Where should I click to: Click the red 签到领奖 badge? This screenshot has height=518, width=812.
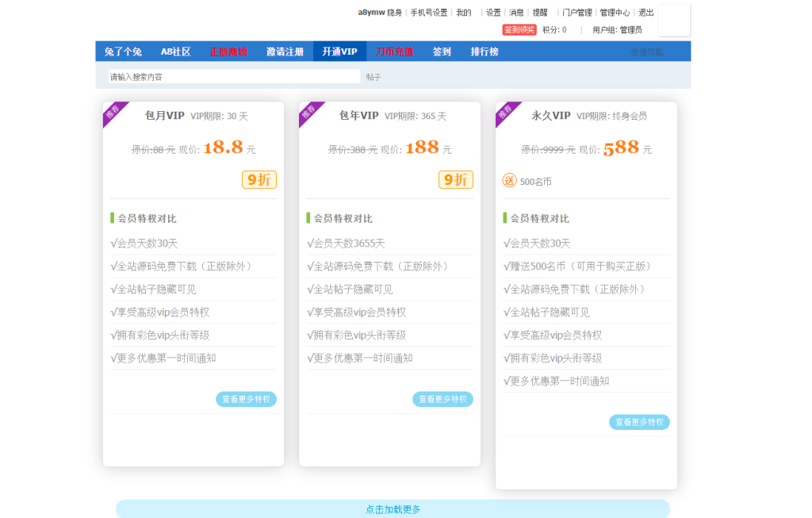click(519, 29)
